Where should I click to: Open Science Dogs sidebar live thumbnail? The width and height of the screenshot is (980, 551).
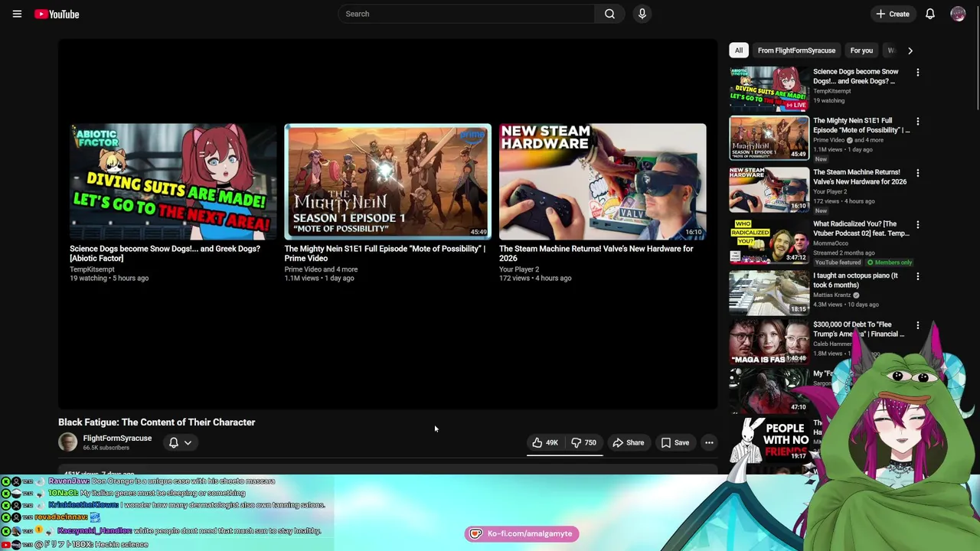point(769,89)
